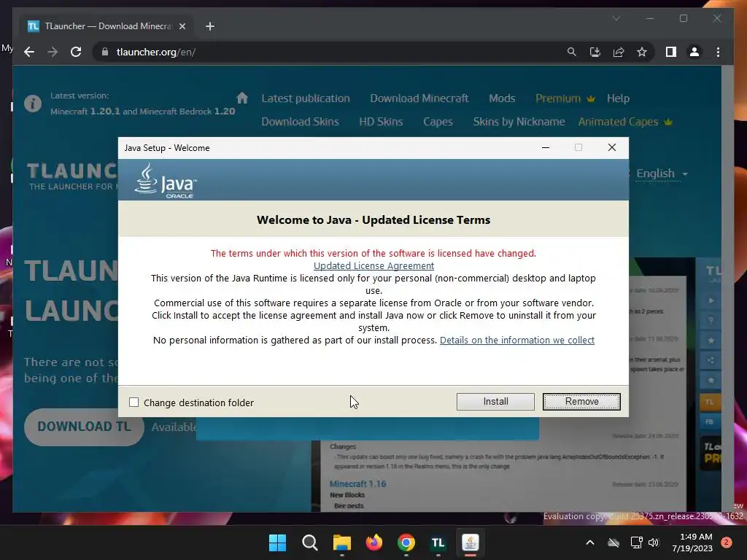Click the padlock site info icon

pos(105,52)
